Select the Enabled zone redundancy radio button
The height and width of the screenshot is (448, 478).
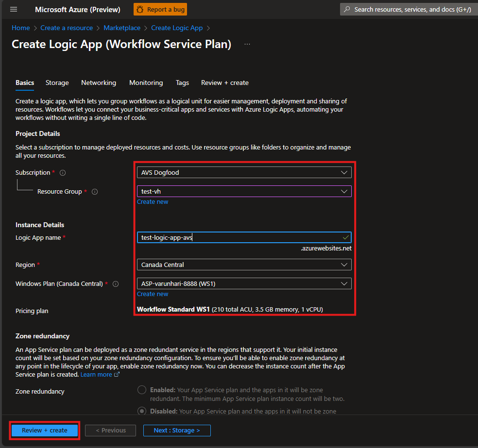coord(142,390)
